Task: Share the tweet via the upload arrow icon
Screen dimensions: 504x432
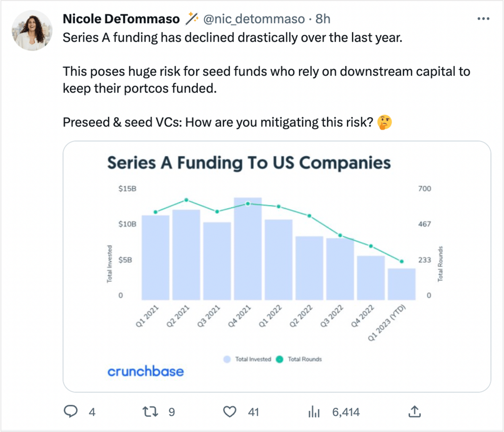Action: point(415,411)
